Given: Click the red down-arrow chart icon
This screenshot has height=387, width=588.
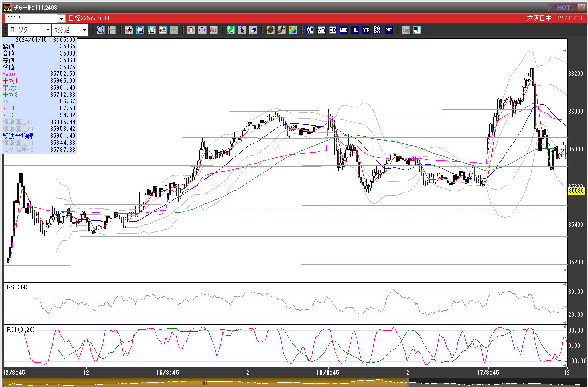Looking at the screenshot, I should click(x=129, y=30).
